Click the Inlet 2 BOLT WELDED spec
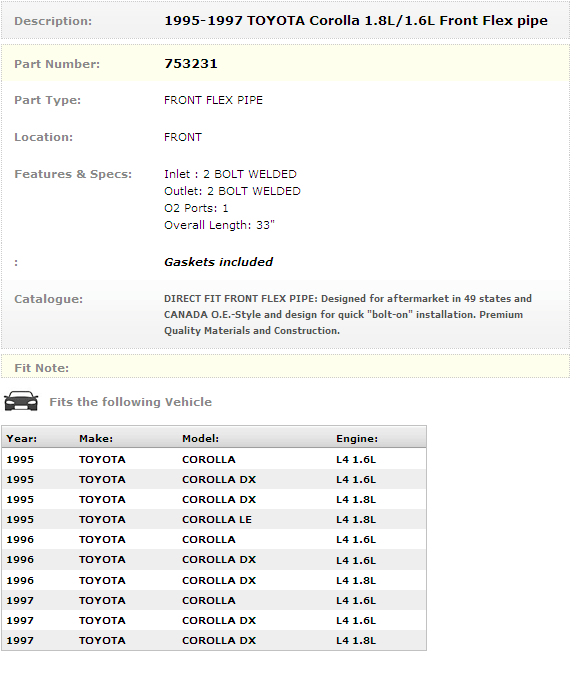 [230, 174]
